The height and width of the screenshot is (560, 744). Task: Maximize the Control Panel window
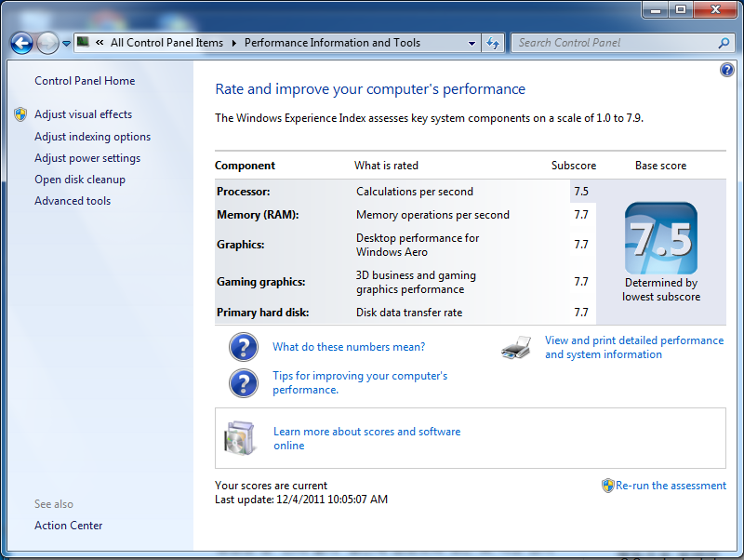coord(681,9)
